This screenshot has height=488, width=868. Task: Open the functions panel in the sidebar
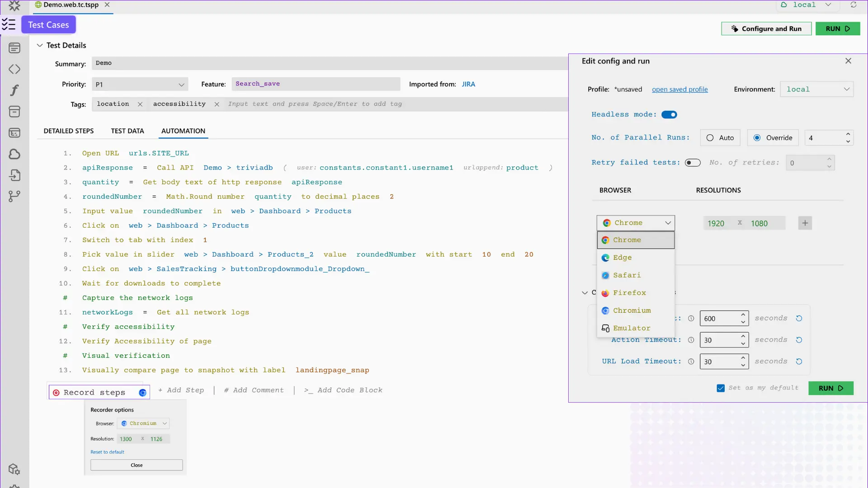(15, 90)
